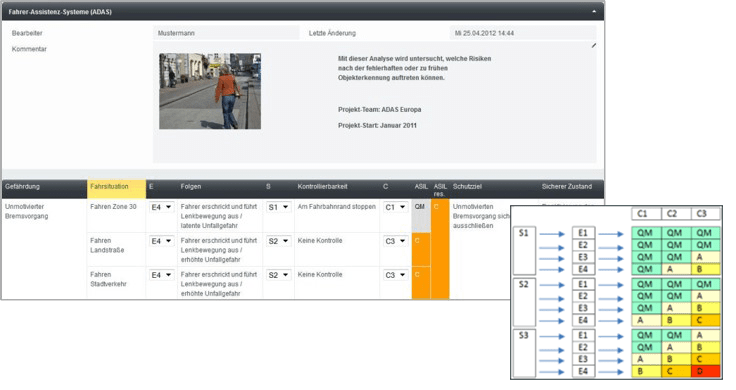Click the C2 header in the matrix
The width and height of the screenshot is (736, 390).
point(676,214)
